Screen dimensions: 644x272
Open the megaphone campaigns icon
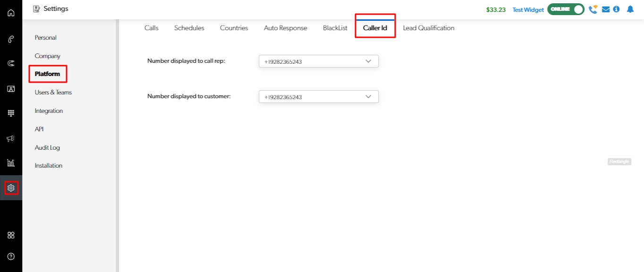point(11,138)
